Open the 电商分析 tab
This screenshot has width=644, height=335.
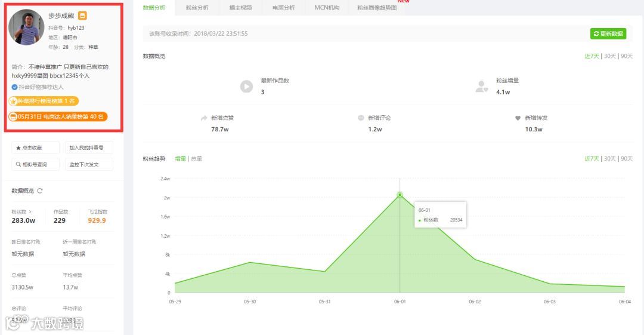[x=283, y=7]
